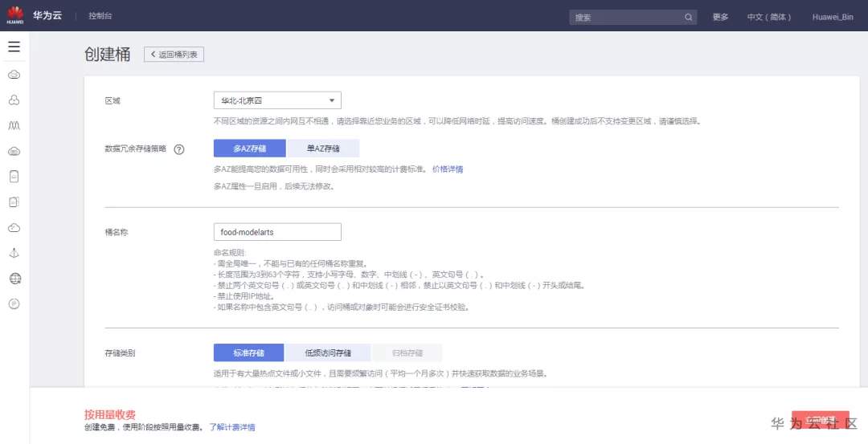
Task: Click the 按用量收费 text
Action: pos(109,415)
